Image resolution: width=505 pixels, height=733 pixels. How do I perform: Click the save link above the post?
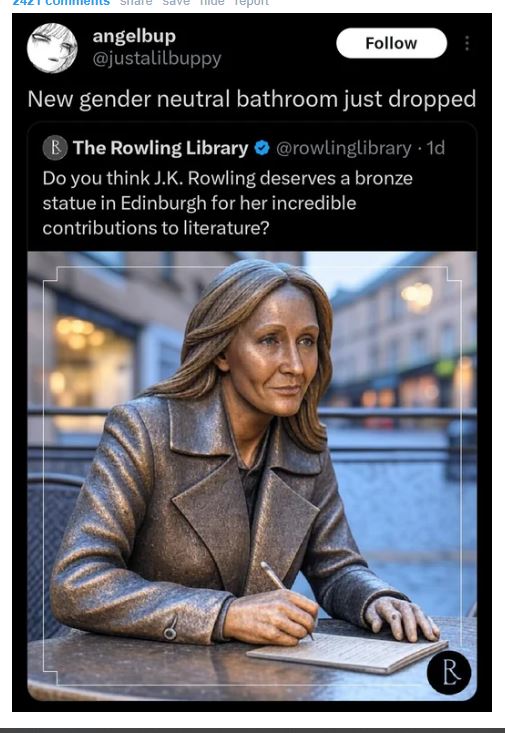(x=176, y=2)
